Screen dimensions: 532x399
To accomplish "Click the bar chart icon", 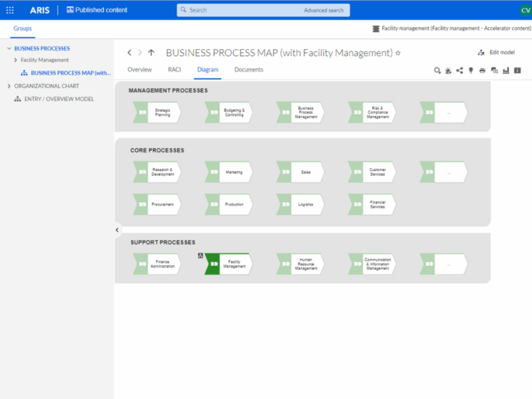I will click(x=506, y=71).
